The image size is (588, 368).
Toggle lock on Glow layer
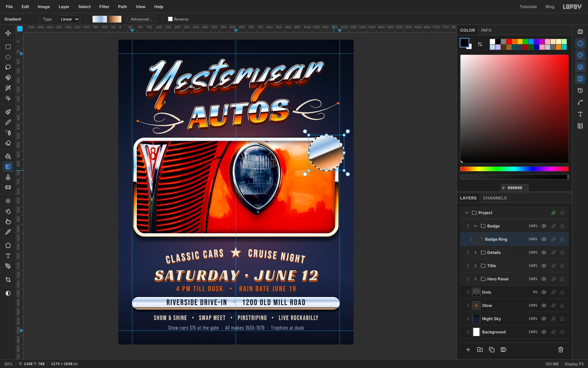562,305
